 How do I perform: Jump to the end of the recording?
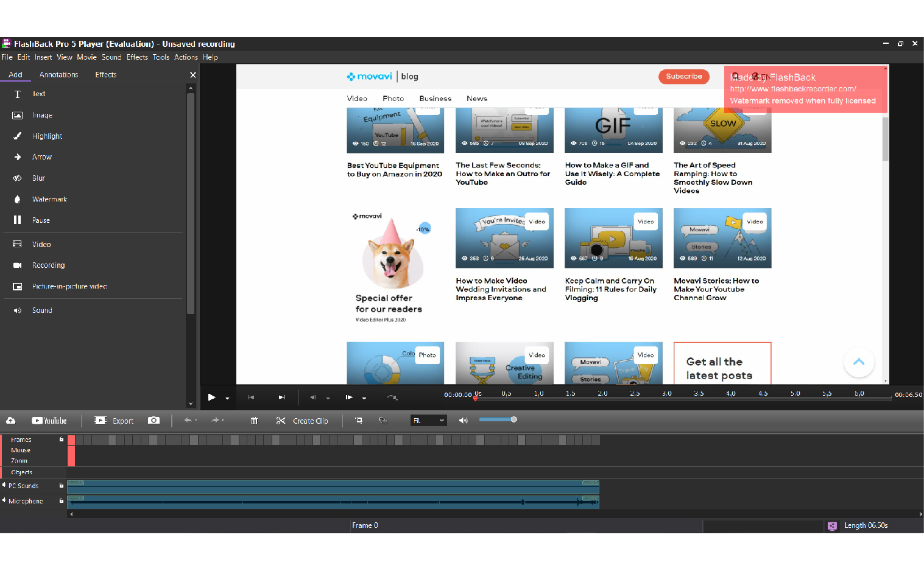point(281,398)
